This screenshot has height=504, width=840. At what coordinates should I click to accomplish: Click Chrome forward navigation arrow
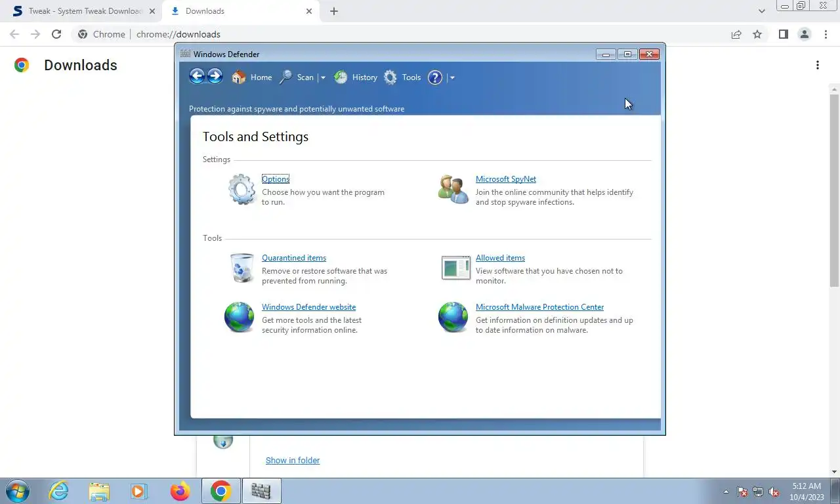[x=35, y=34]
